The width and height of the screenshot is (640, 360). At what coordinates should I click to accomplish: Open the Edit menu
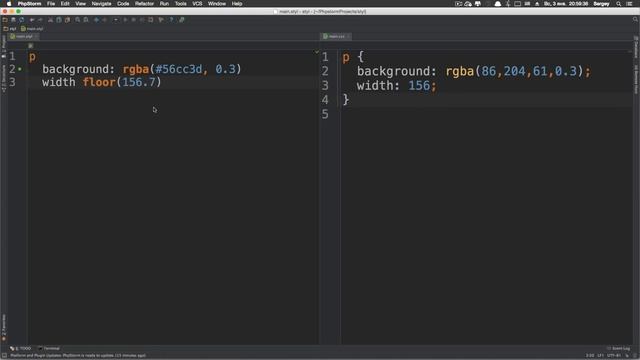pos(65,4)
